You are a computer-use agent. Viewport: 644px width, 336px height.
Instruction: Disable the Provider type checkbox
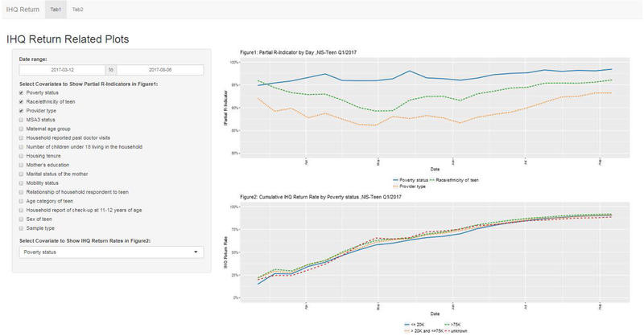click(x=21, y=111)
